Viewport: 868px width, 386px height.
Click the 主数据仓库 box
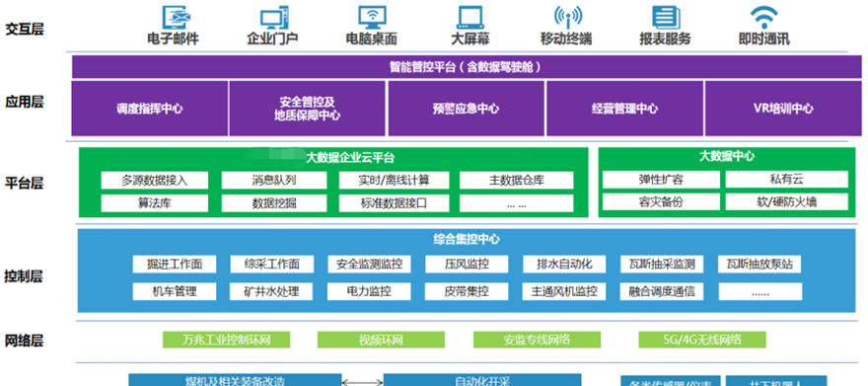pos(516,180)
